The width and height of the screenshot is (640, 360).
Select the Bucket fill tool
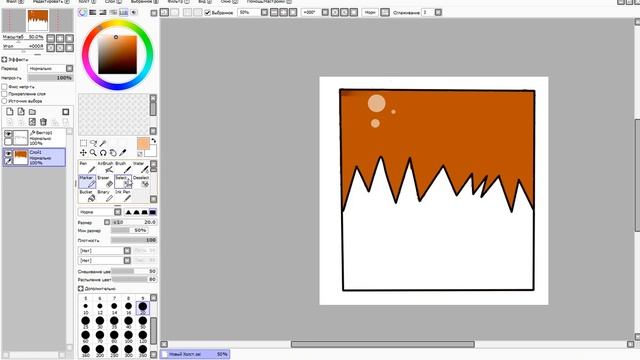(x=87, y=196)
